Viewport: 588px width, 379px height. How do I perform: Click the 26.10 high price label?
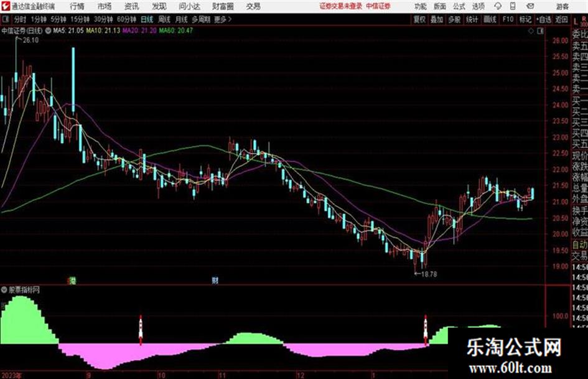point(30,40)
